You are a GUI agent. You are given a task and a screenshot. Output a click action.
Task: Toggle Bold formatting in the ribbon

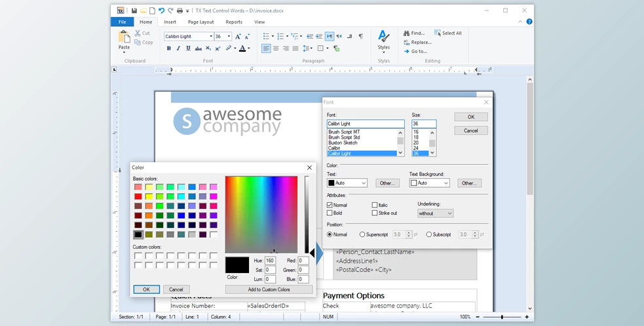click(x=168, y=48)
